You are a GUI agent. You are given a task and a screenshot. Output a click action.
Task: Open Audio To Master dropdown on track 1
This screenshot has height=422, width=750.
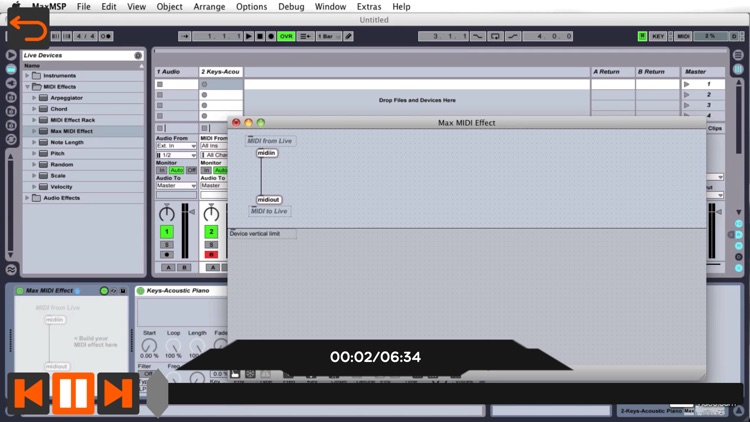176,185
